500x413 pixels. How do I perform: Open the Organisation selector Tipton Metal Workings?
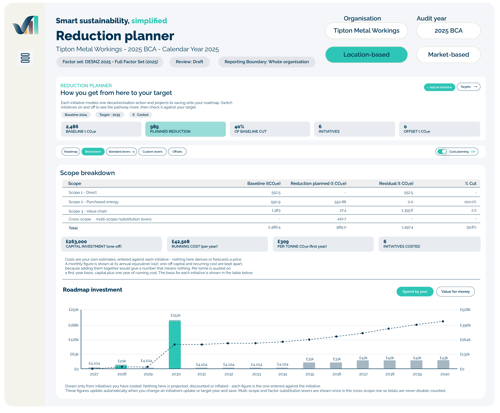tap(366, 31)
